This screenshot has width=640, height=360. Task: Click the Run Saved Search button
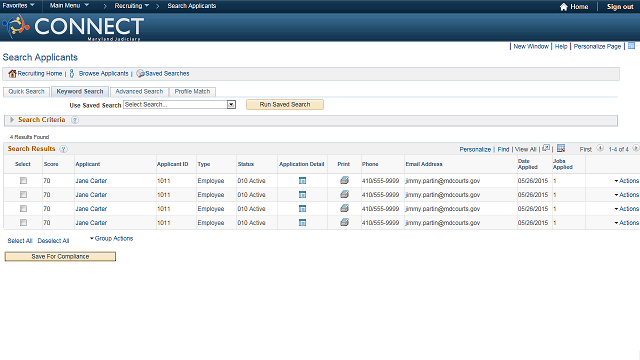pos(285,104)
